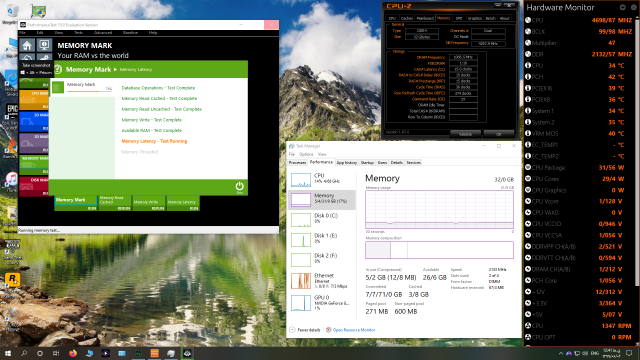Click the memory composition bar
This screenshot has height=360, width=640.
(439, 250)
